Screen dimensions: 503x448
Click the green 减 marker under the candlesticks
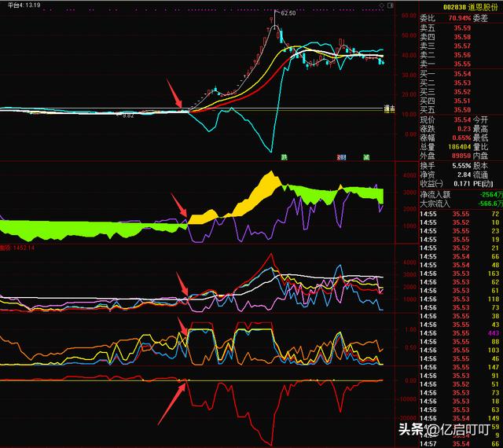366,157
